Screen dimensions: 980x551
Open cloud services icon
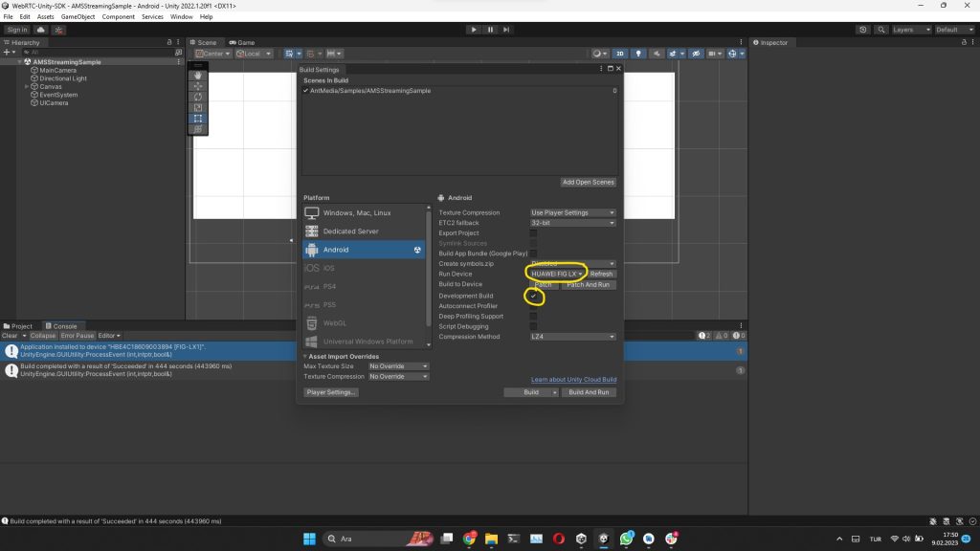(x=40, y=30)
